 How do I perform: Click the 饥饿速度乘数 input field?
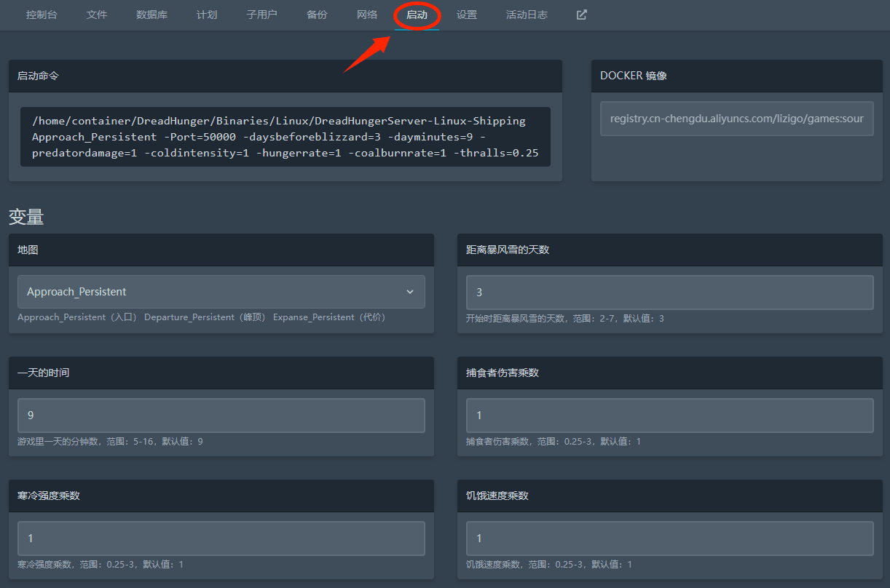click(670, 538)
